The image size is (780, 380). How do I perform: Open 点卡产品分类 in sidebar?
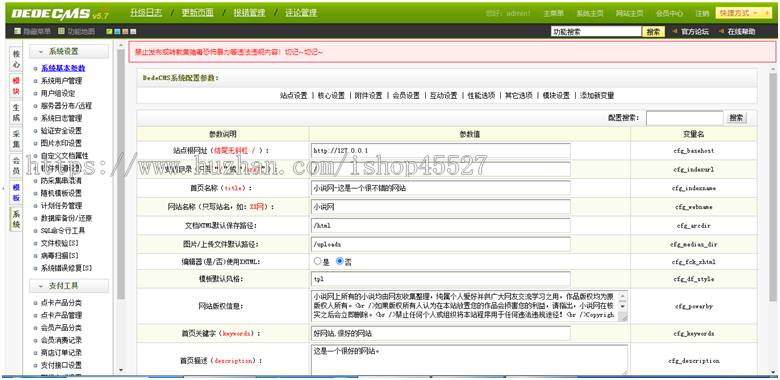point(61,303)
